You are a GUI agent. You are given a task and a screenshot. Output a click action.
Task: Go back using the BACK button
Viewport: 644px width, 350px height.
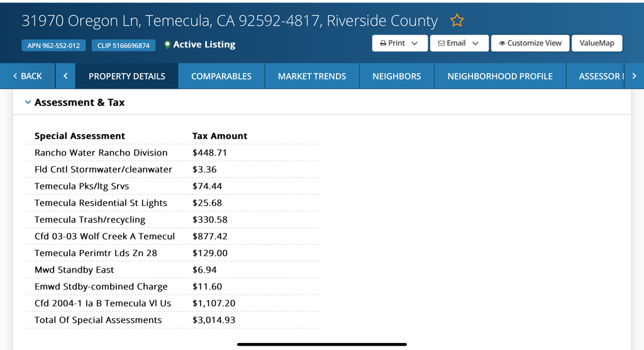pos(28,76)
